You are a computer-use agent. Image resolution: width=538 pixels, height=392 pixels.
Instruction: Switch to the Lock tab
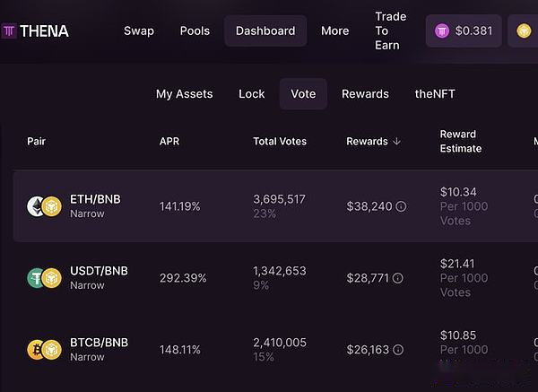coord(251,93)
